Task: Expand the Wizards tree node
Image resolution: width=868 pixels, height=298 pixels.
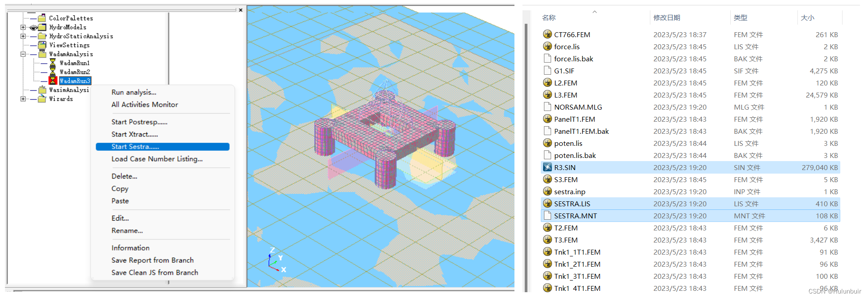Action: [x=23, y=99]
